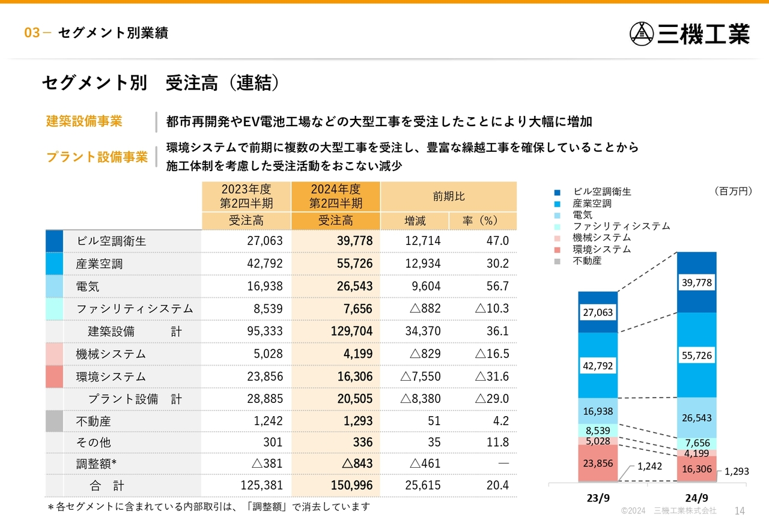Click the legend square beside 電気
The image size is (769, 532).
click(x=558, y=215)
